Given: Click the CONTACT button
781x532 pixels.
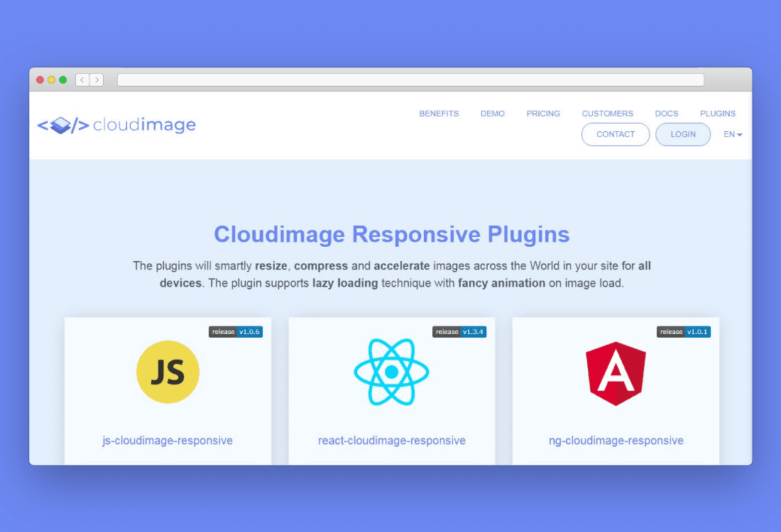Looking at the screenshot, I should click(615, 134).
